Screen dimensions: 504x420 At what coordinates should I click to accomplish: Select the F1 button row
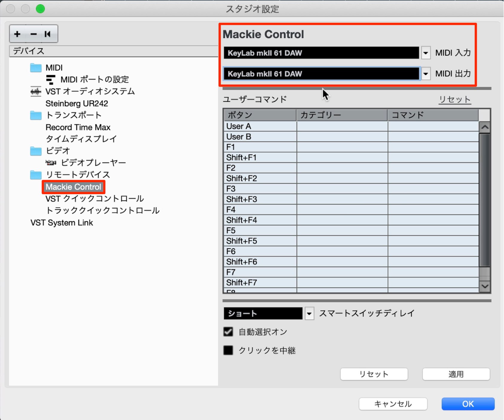coord(351,147)
